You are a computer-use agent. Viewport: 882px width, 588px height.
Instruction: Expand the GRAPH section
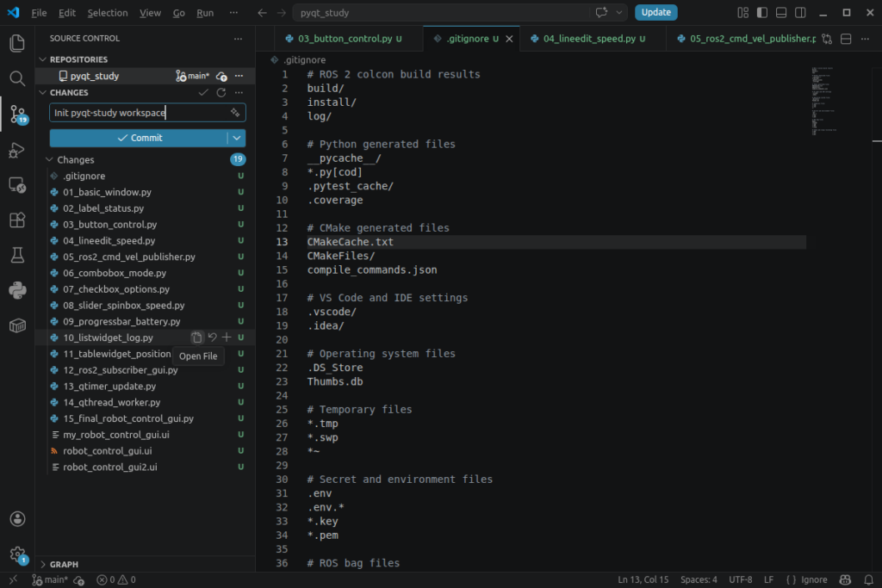pos(43,564)
